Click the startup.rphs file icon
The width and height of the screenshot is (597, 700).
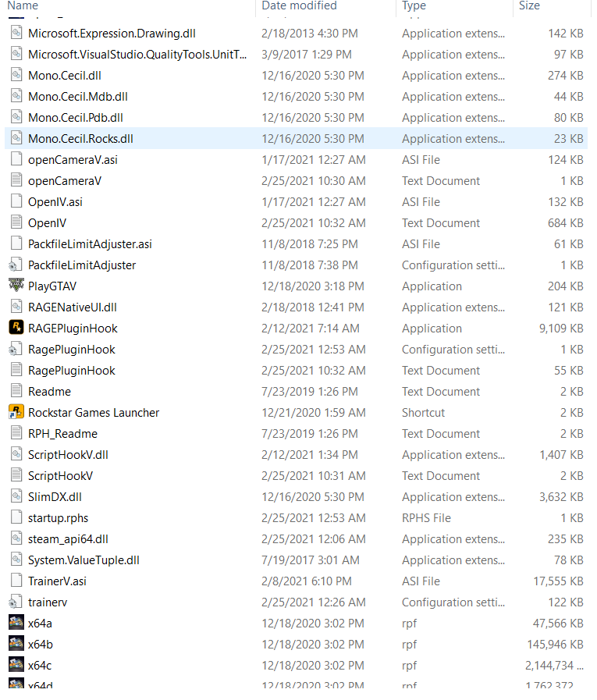coord(16,517)
